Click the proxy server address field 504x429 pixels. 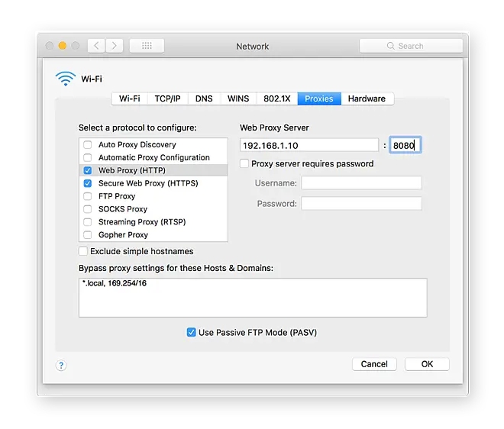[309, 145]
